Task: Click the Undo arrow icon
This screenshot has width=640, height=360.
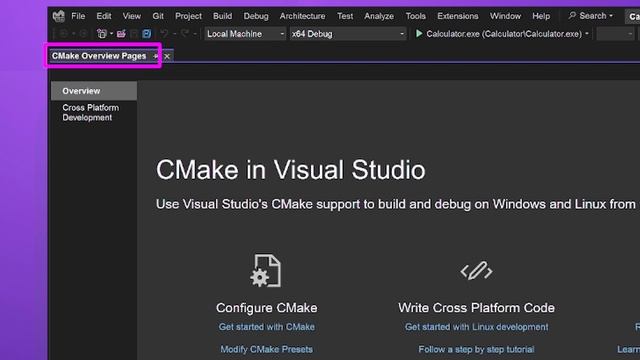Action: pos(164,34)
